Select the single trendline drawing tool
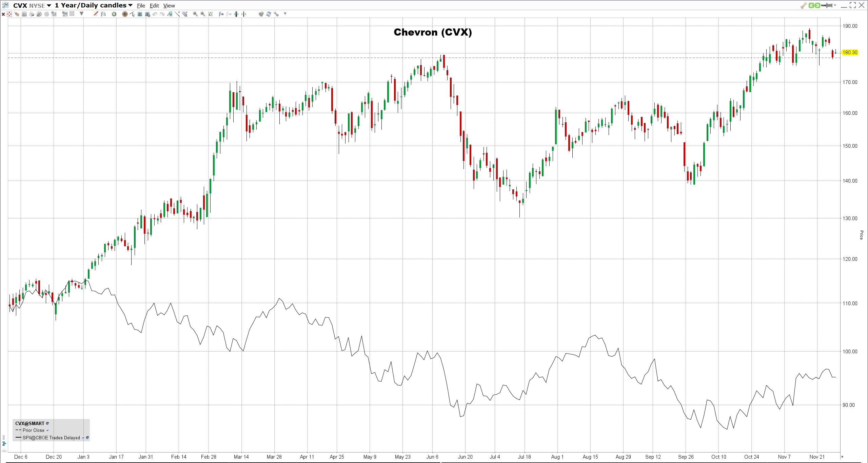 [177, 14]
